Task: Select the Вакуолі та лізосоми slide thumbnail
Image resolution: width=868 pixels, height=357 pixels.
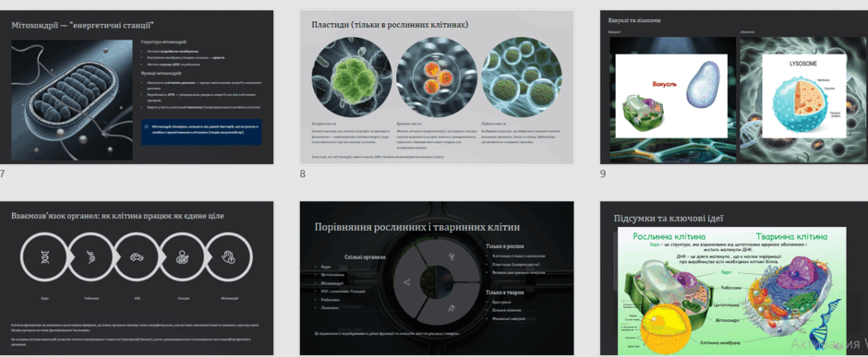Action: tap(734, 87)
